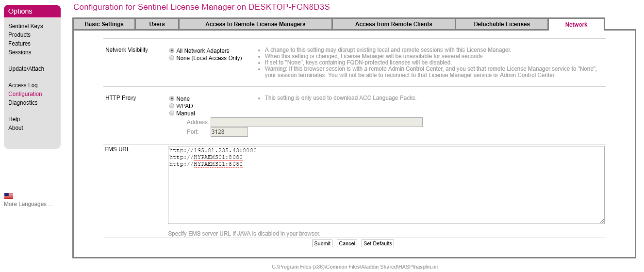This screenshot has width=644, height=272.
Task: Click More Languages link
Action: click(x=28, y=204)
